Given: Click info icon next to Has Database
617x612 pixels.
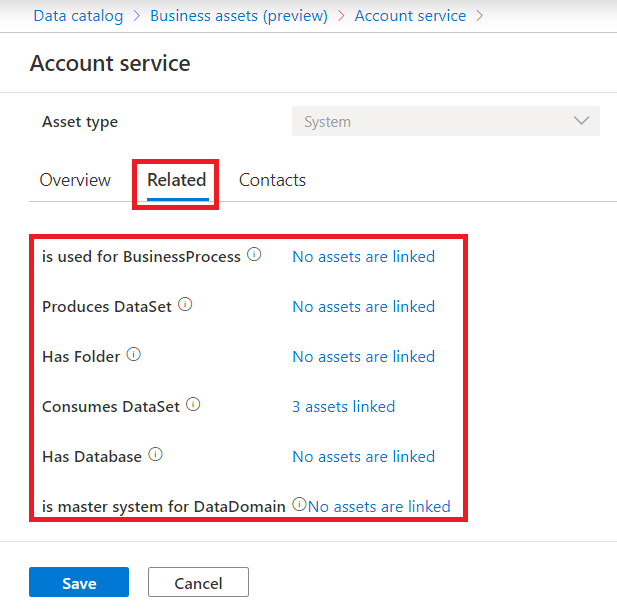Looking at the screenshot, I should tap(155, 455).
